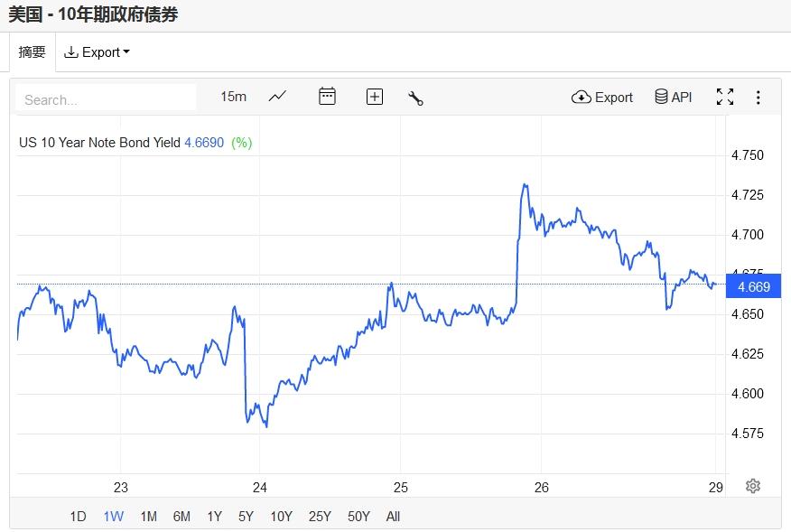The height and width of the screenshot is (532, 791).
Task: Open the calendar date range picker
Action: point(327,97)
